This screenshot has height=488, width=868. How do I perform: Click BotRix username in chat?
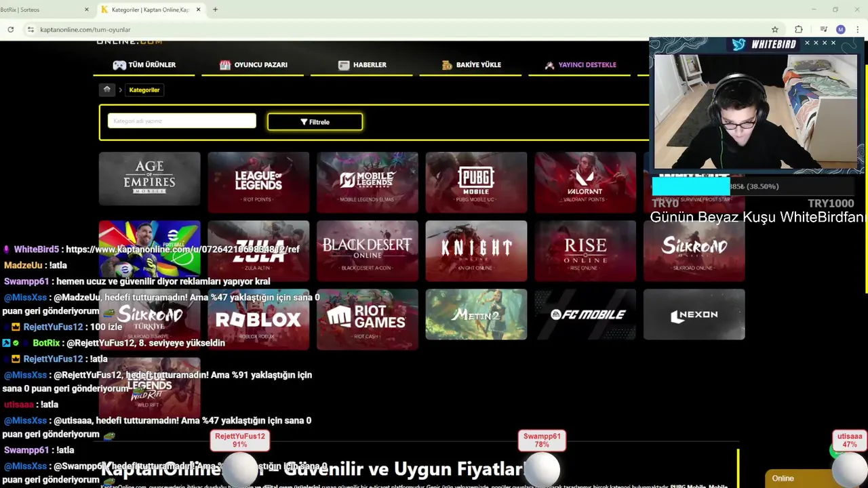point(46,343)
